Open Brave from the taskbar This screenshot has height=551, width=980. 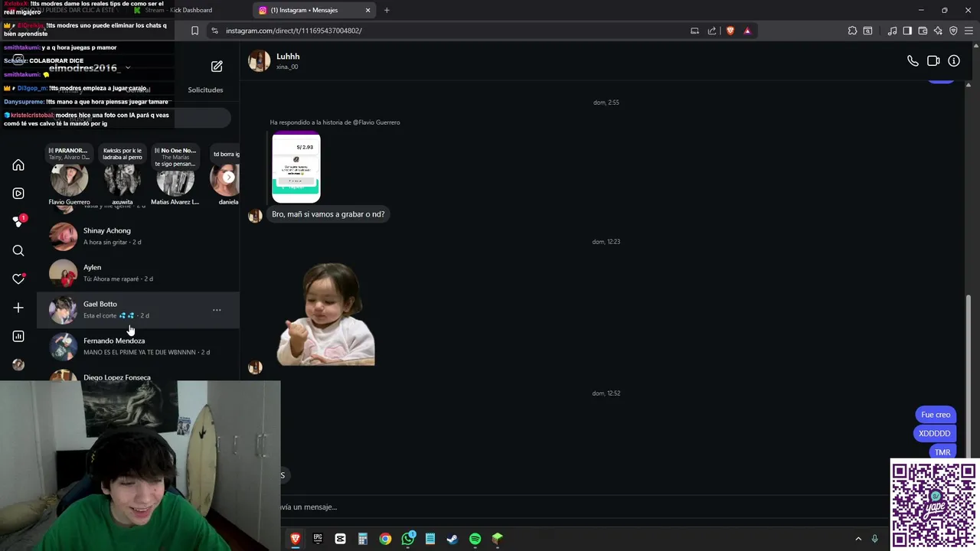click(x=296, y=539)
